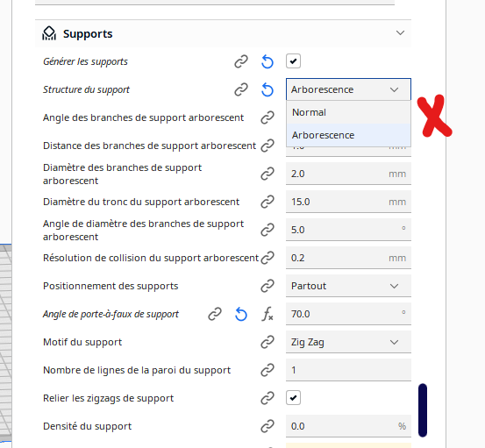
Task: Click the Supports section header title
Action: 88,33
